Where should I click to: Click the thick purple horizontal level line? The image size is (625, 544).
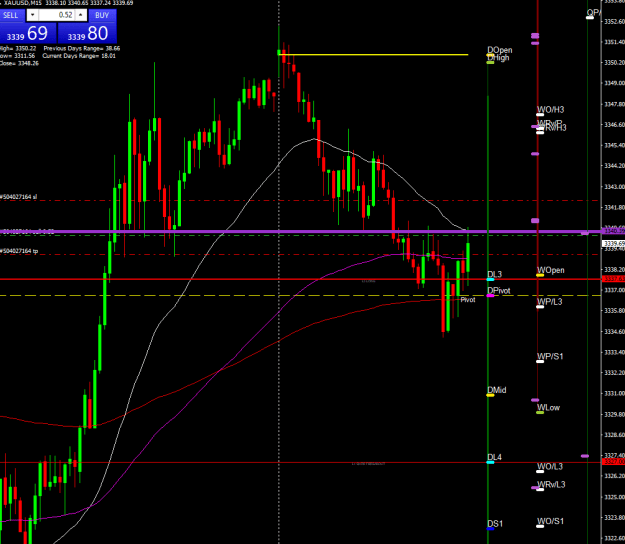[x=300, y=231]
